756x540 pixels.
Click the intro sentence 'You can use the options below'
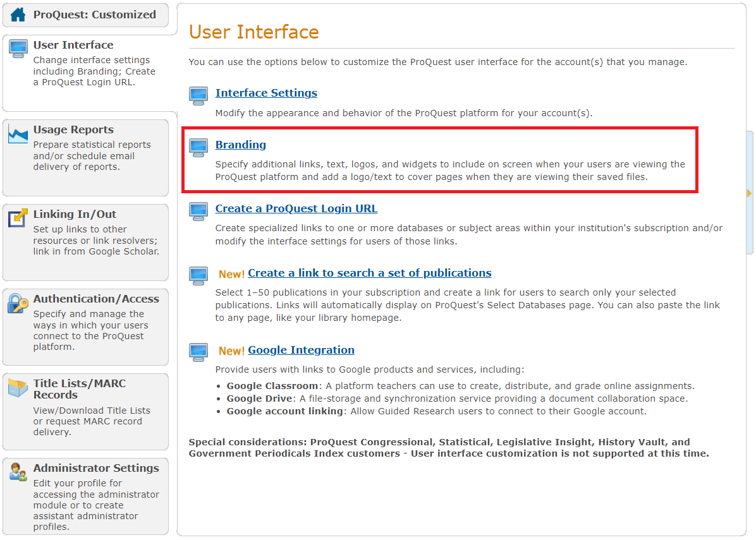point(438,62)
